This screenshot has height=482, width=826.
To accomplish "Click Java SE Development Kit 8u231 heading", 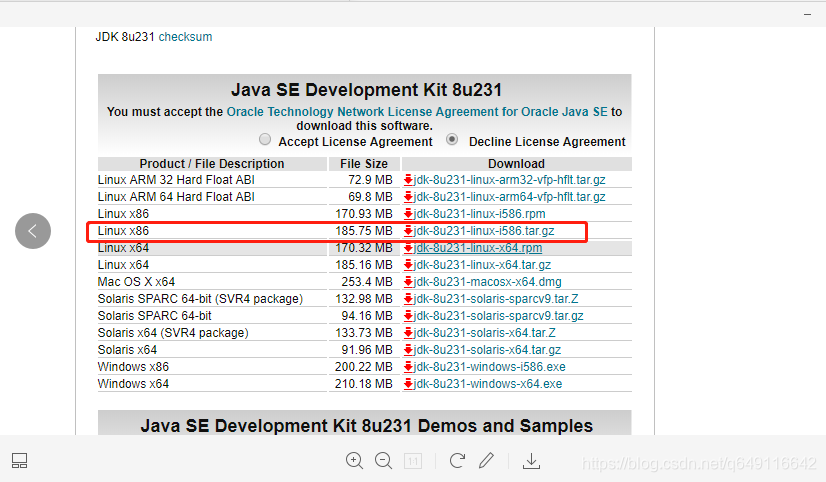I will pyautogui.click(x=366, y=90).
